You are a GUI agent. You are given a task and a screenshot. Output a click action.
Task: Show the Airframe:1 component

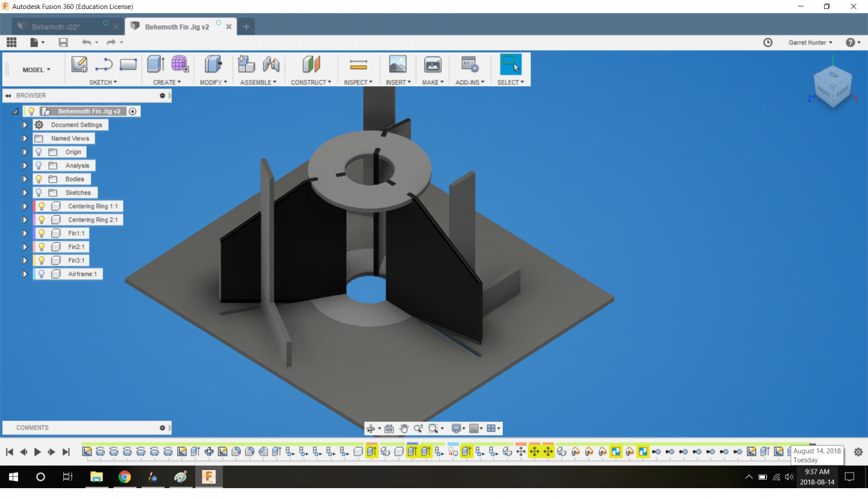(42, 274)
